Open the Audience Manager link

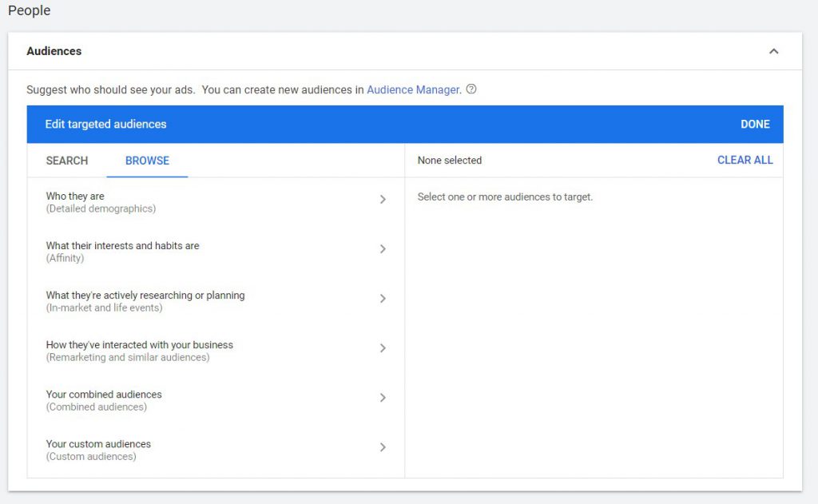[414, 89]
